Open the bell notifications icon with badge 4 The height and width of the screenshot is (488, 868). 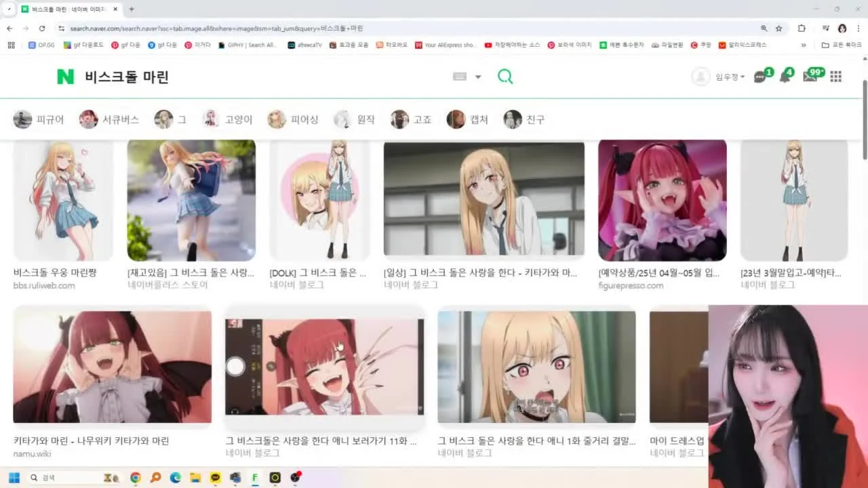pos(785,77)
